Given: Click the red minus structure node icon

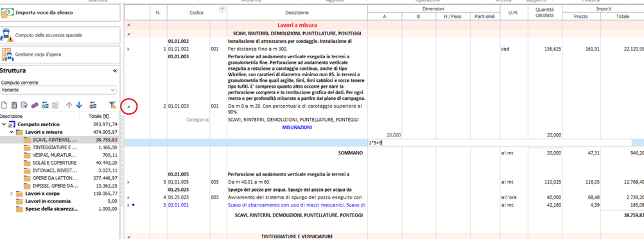Looking at the screenshot, I should coord(93,105).
